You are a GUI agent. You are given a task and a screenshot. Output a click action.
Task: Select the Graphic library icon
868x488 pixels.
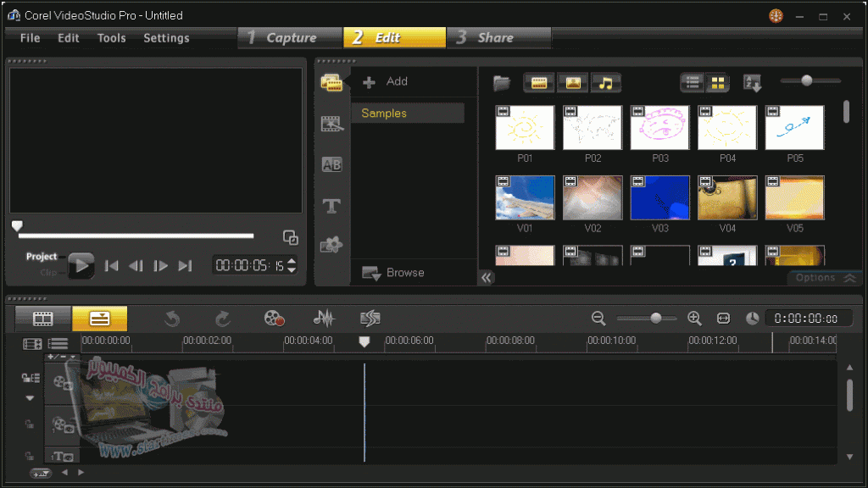[x=331, y=245]
